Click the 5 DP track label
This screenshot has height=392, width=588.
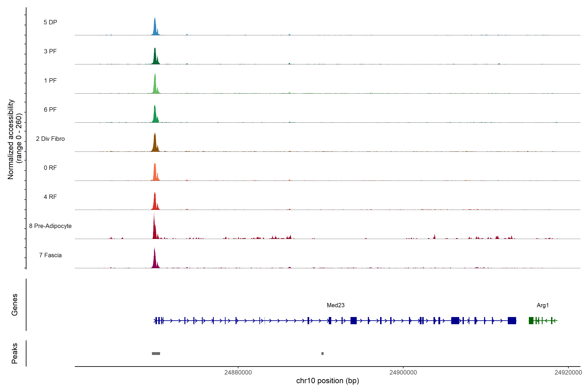point(50,22)
